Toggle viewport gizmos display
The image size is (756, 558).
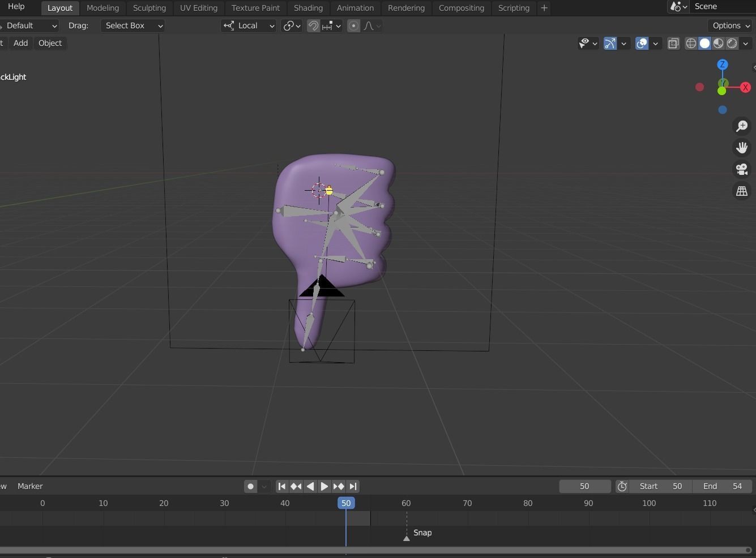click(x=610, y=43)
